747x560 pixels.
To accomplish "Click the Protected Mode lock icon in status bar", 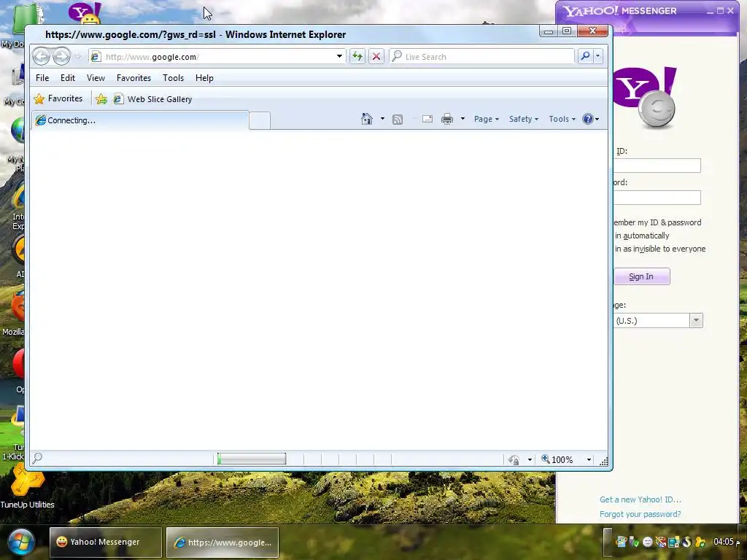I will pos(514,460).
